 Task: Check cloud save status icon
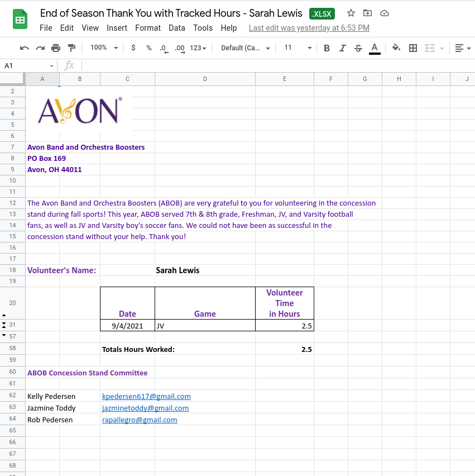point(385,13)
